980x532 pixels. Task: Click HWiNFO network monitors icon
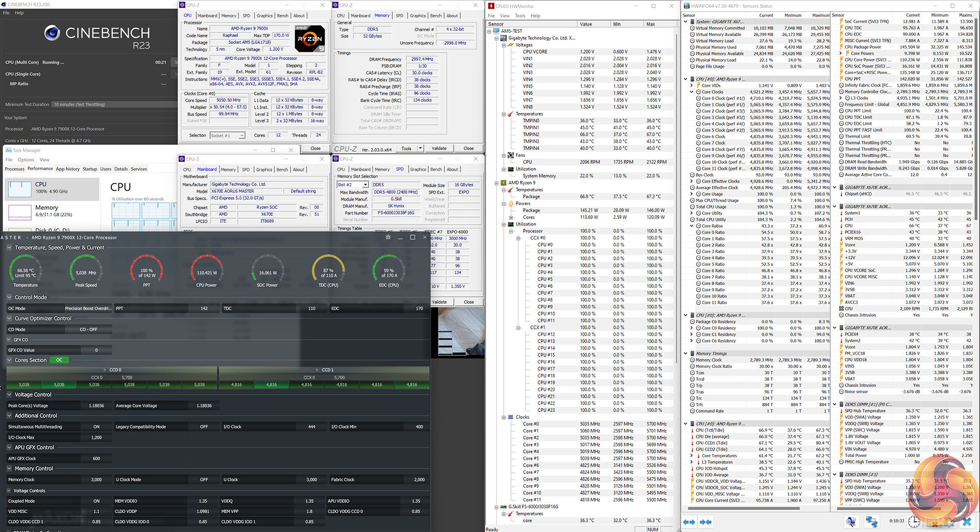(871, 522)
